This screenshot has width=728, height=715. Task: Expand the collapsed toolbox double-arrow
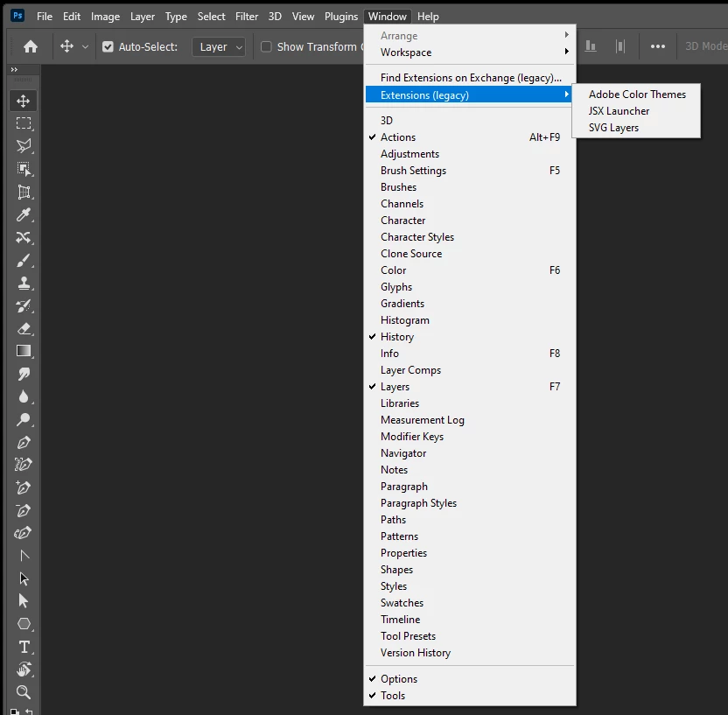point(14,70)
